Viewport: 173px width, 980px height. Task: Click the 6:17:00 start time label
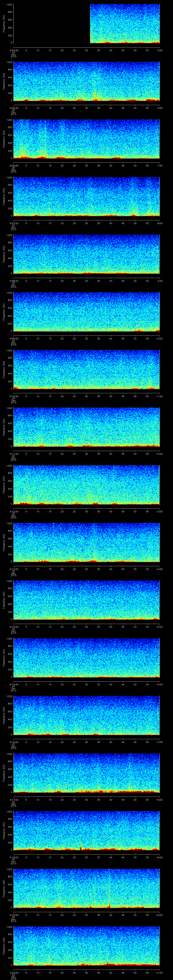pos(14,799)
